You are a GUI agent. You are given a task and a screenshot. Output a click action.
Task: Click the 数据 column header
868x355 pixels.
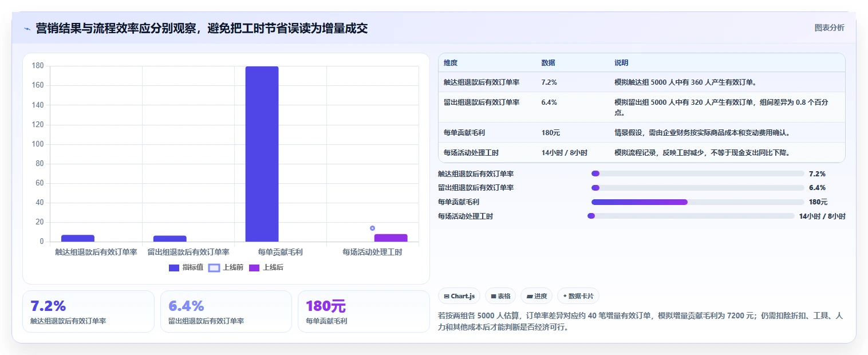pos(548,63)
